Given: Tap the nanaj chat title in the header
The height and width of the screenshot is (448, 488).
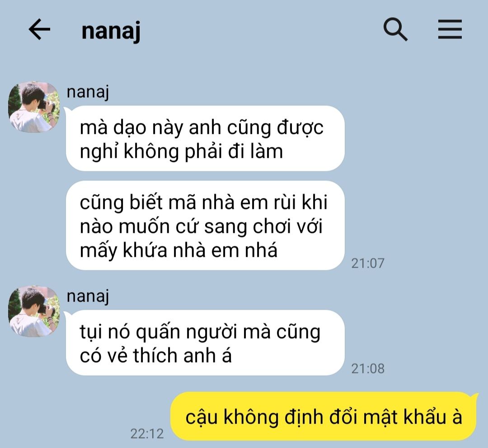Looking at the screenshot, I should 111,30.
